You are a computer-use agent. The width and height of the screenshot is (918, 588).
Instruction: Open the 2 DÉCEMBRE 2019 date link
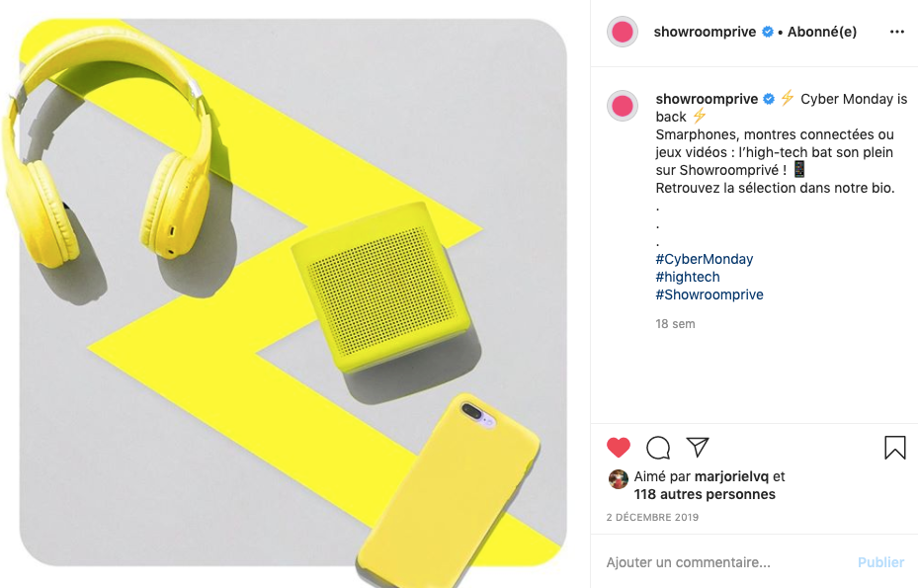pyautogui.click(x=652, y=517)
